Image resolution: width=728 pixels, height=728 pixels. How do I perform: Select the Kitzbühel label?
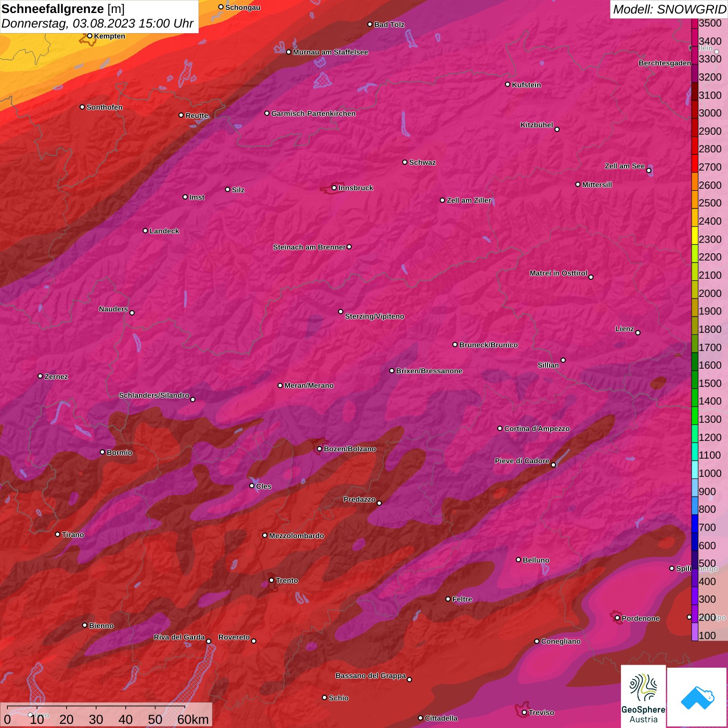click(537, 125)
